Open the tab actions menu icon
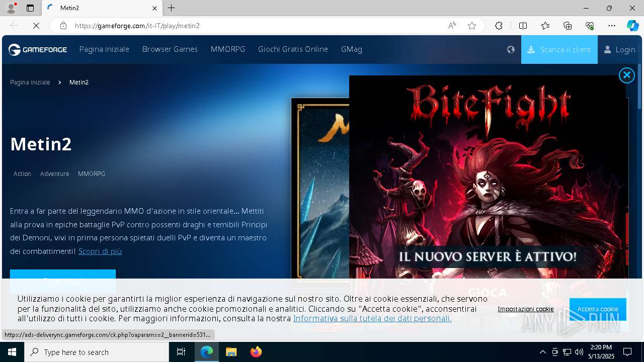This screenshot has height=362, width=644. pyautogui.click(x=30, y=8)
